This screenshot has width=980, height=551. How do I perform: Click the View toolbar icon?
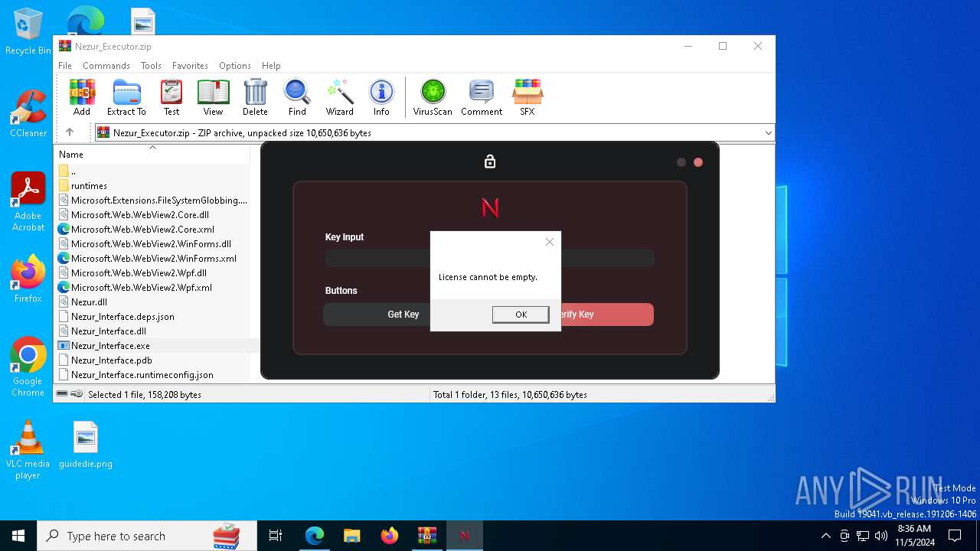pyautogui.click(x=213, y=97)
